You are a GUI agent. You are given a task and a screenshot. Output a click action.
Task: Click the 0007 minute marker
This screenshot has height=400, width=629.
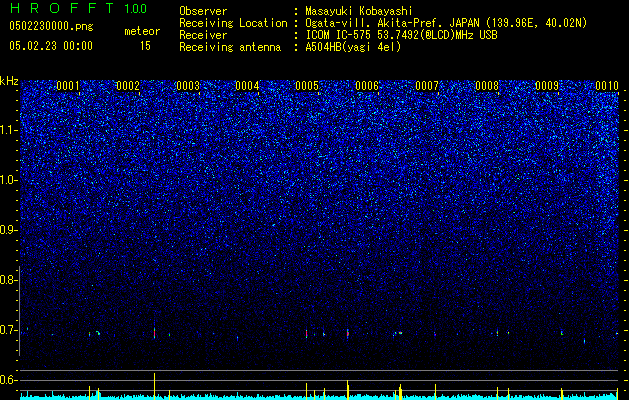pos(427,86)
